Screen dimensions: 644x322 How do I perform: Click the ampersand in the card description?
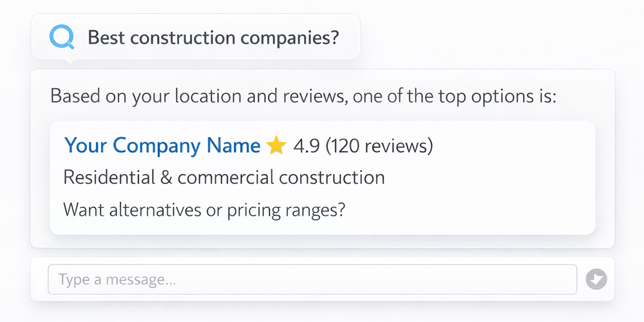click(x=165, y=177)
